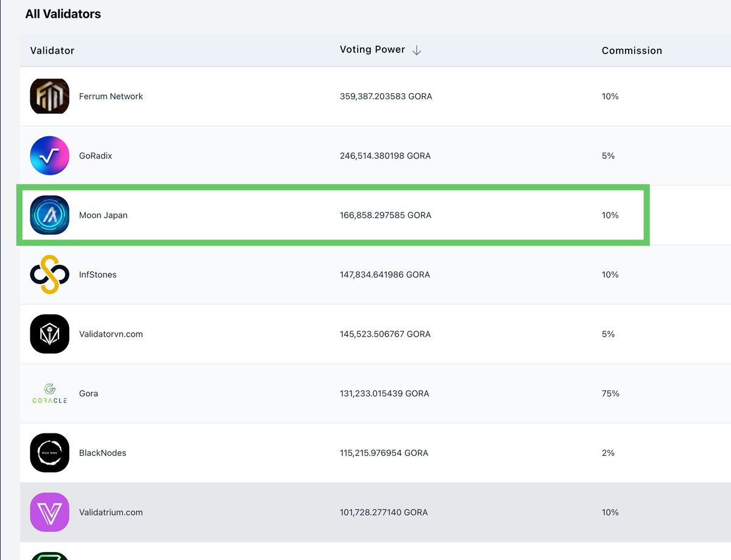This screenshot has height=560, width=731.
Task: Open Gora validator name
Action: [x=88, y=393]
